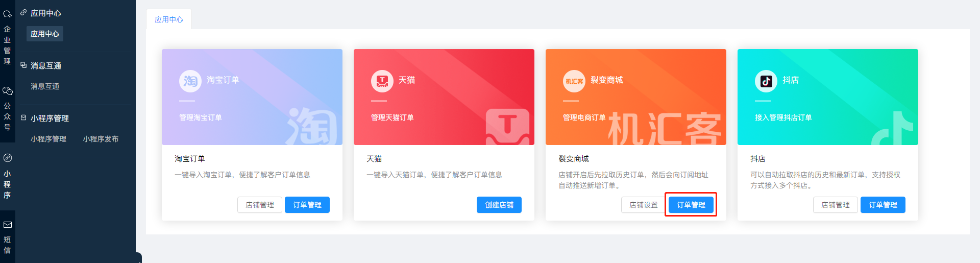Click banner text 管理电商订单

(584, 117)
